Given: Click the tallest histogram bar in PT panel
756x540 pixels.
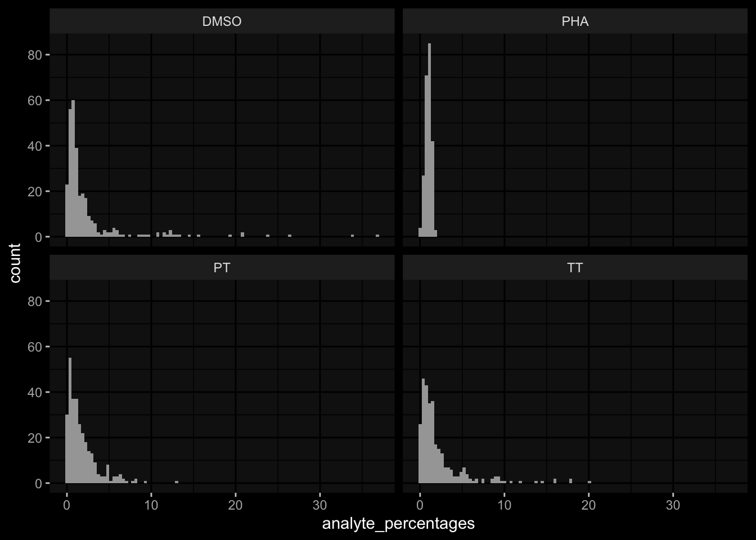Looking at the screenshot, I should pyautogui.click(x=70, y=421).
